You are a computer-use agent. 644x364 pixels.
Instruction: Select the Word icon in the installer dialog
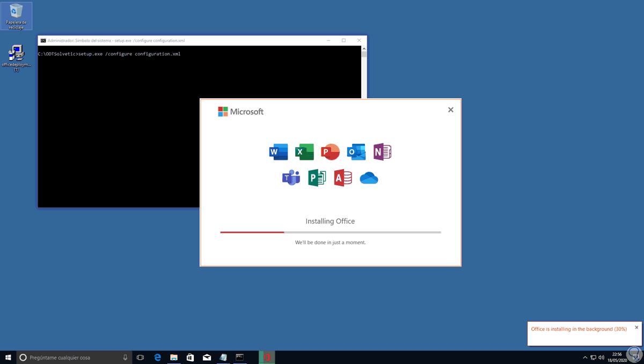(x=278, y=152)
